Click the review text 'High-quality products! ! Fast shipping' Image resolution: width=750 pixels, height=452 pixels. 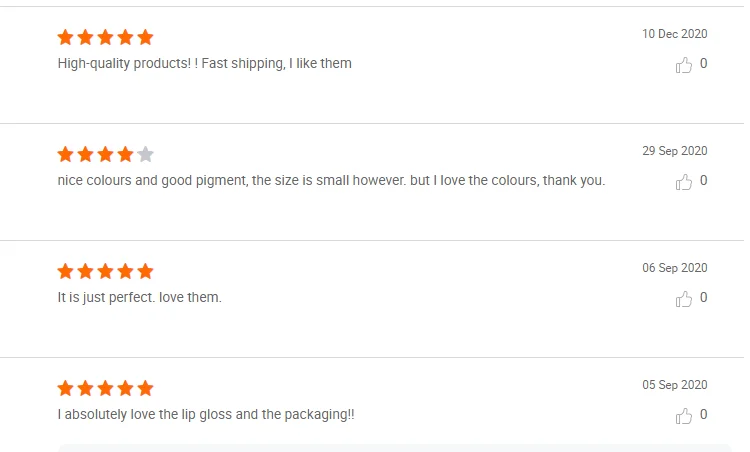pos(205,63)
